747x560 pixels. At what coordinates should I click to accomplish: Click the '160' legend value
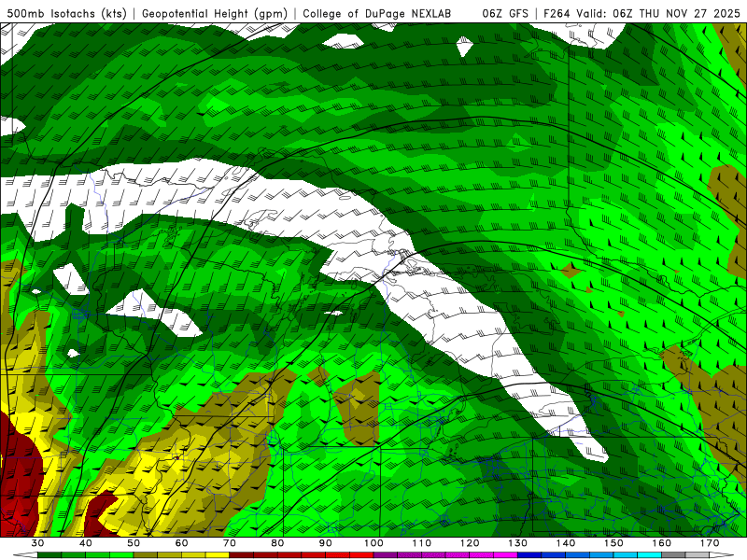pos(662,543)
